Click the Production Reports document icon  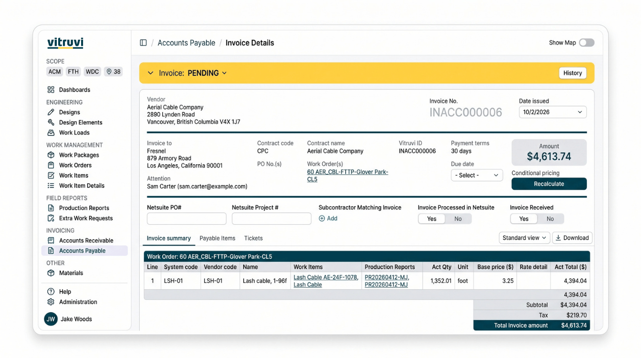pos(51,208)
